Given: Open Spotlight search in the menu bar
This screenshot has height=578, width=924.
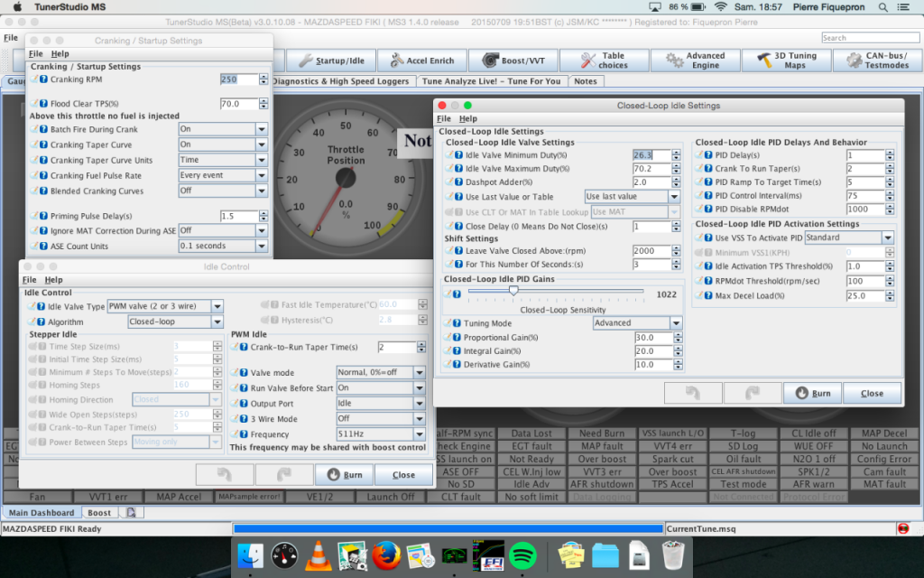Looking at the screenshot, I should coord(882,7).
